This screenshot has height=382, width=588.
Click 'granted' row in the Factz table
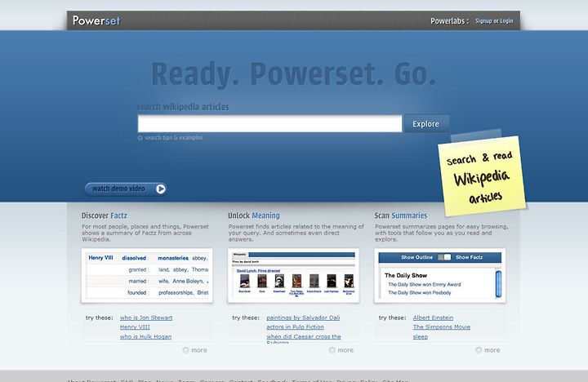[x=147, y=269]
